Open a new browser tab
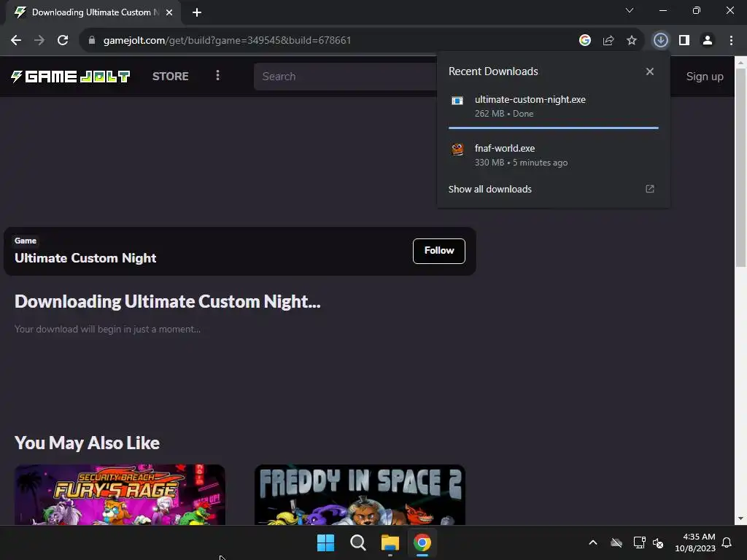 (197, 12)
